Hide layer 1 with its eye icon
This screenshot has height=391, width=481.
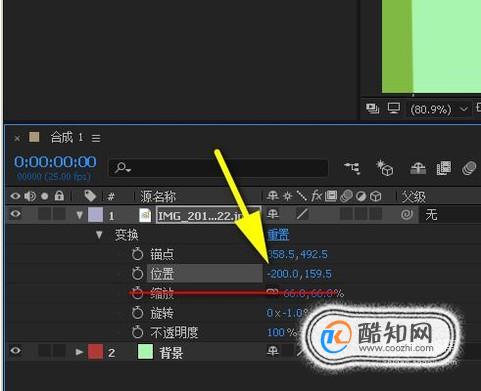tap(16, 214)
